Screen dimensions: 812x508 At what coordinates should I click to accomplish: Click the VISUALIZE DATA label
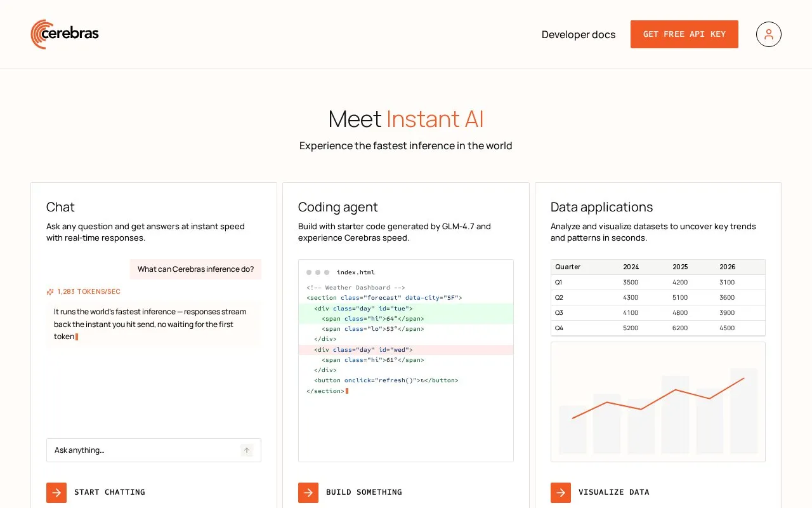point(614,492)
